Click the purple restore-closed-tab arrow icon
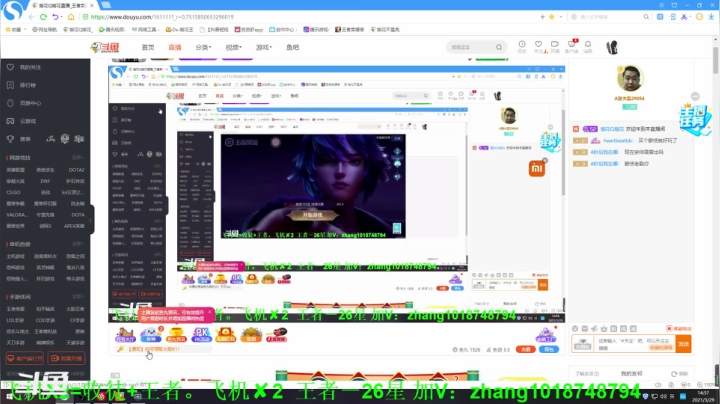The image size is (720, 404). [56, 17]
